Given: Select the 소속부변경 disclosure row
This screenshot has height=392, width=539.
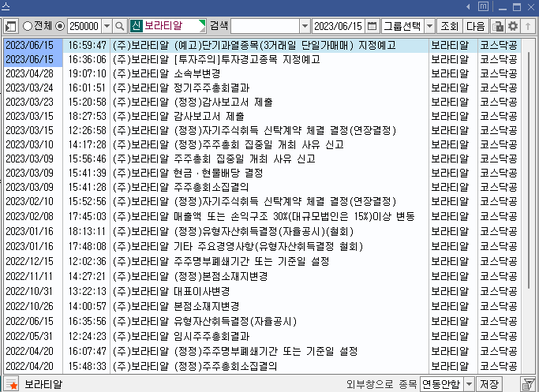Looking at the screenshot, I should (x=263, y=73).
